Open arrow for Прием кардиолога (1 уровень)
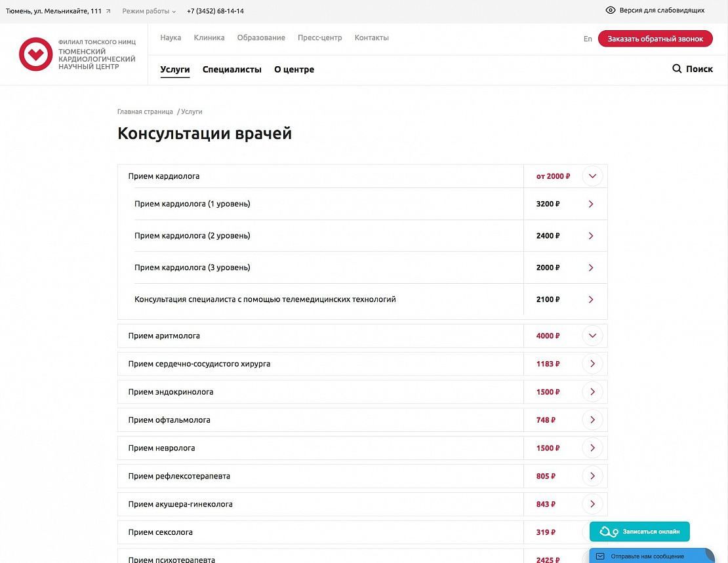This screenshot has width=728, height=563. point(591,204)
